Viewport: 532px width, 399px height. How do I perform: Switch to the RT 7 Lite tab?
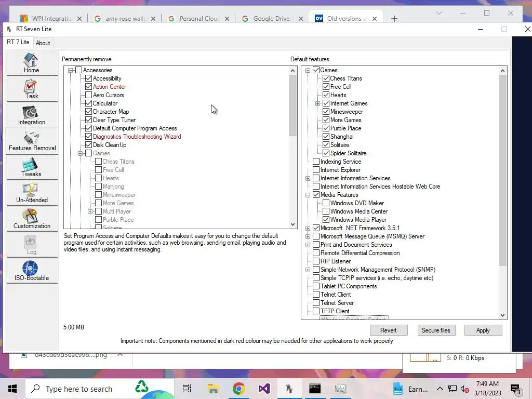click(18, 42)
